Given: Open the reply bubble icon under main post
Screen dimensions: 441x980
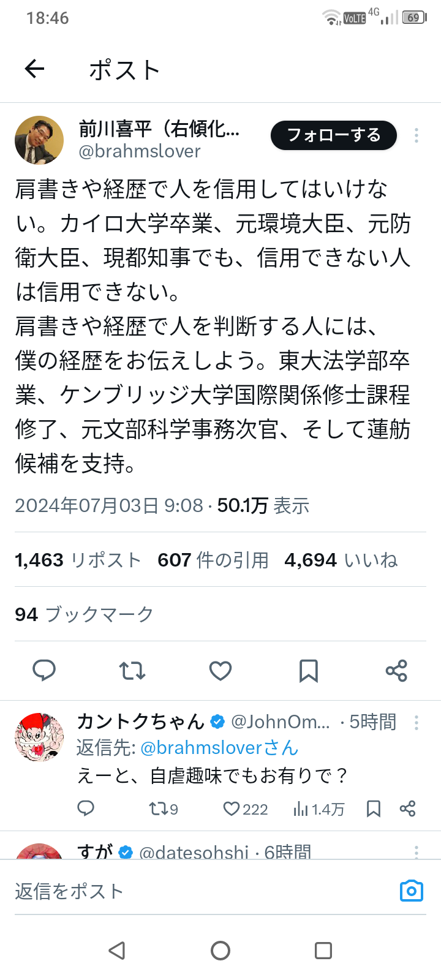Looking at the screenshot, I should coord(44,671).
